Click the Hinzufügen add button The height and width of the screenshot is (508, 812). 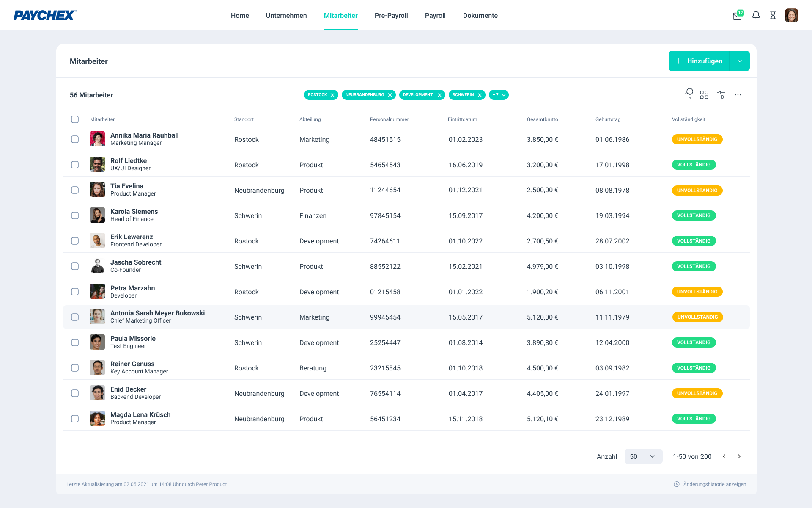699,61
